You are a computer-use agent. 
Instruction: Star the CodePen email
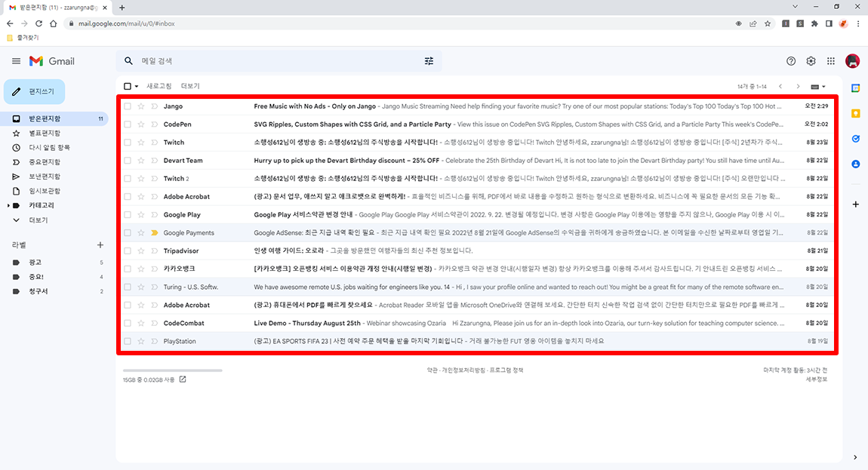point(141,124)
